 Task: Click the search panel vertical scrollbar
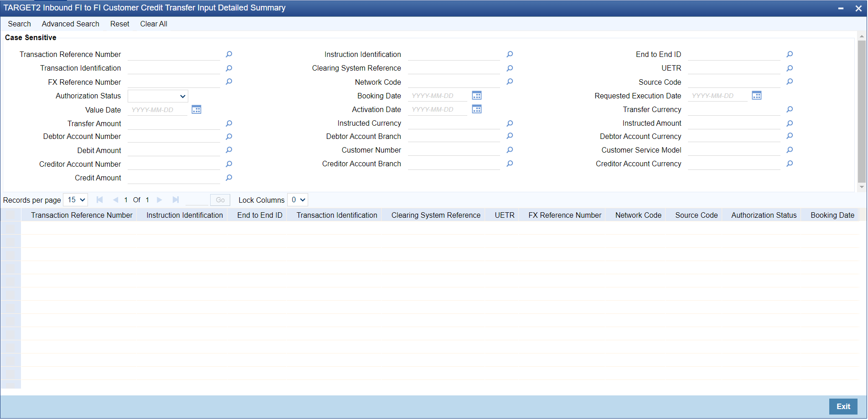point(862,112)
